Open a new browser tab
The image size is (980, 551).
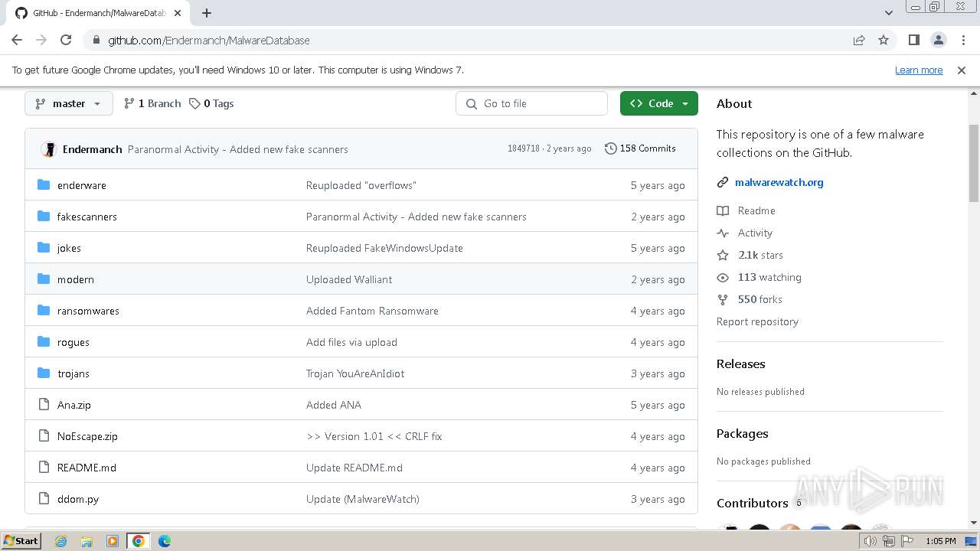[x=207, y=13]
